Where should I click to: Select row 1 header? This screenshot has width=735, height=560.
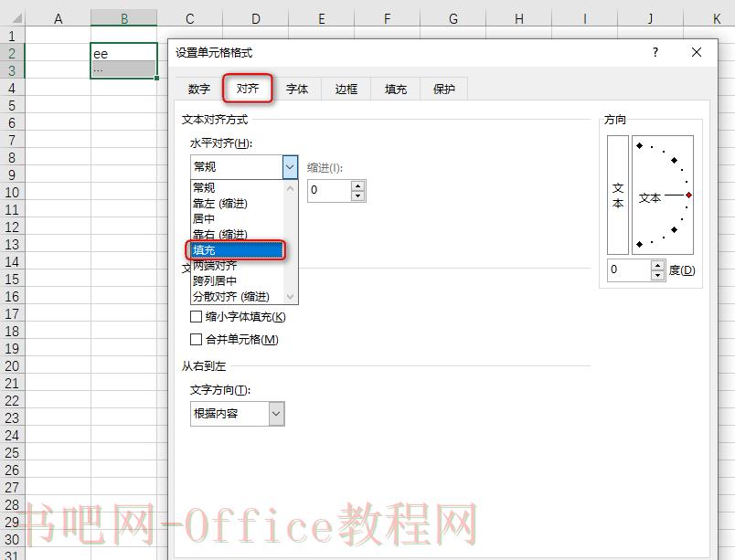pos(12,35)
